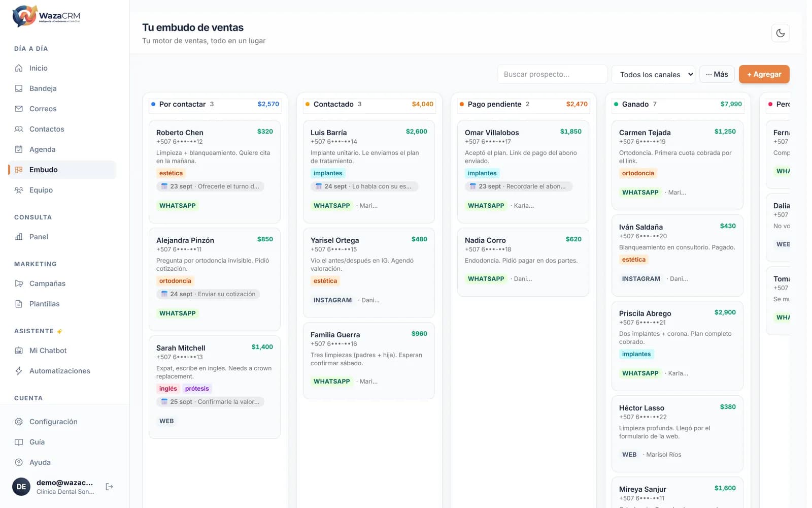
Task: Click calendar icon in Omar Villalobos's reminder
Action: tap(473, 186)
